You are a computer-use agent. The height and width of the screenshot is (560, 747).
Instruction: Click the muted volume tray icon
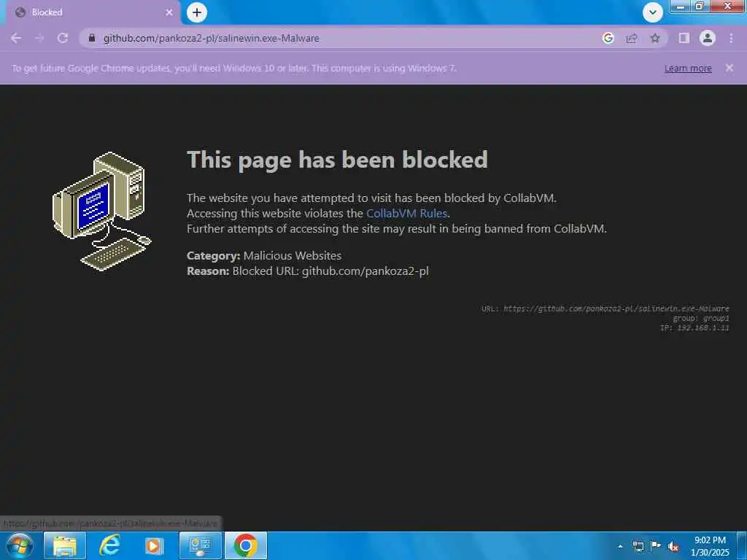click(x=673, y=547)
